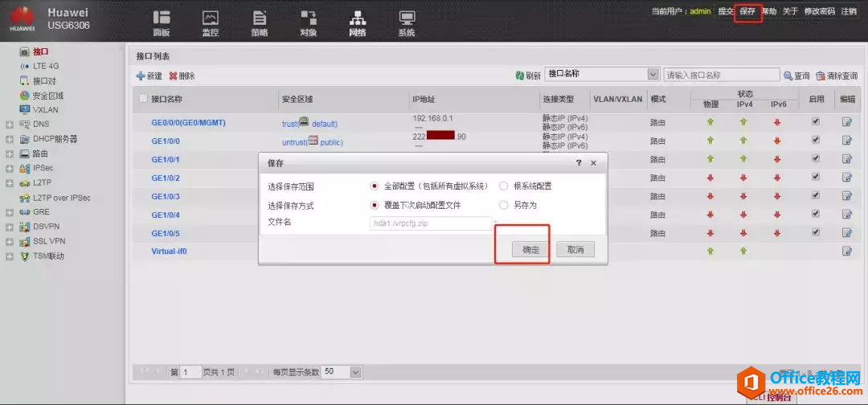Viewport: 868px width, 405px height.
Task: Expand the TSM联动 tree node
Action: [10, 256]
